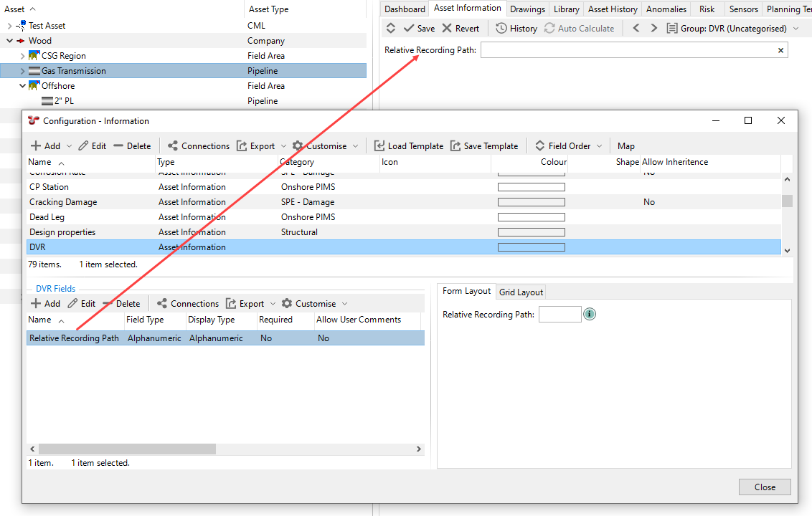
Task: Expand the CSG Region node
Action: (x=22, y=55)
